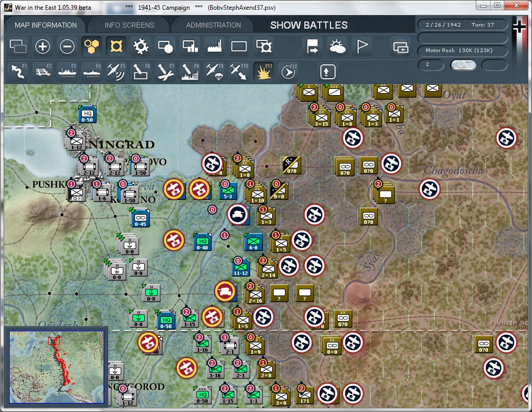Toggle Show Battles mode F11
The image size is (532, 412).
[x=263, y=72]
